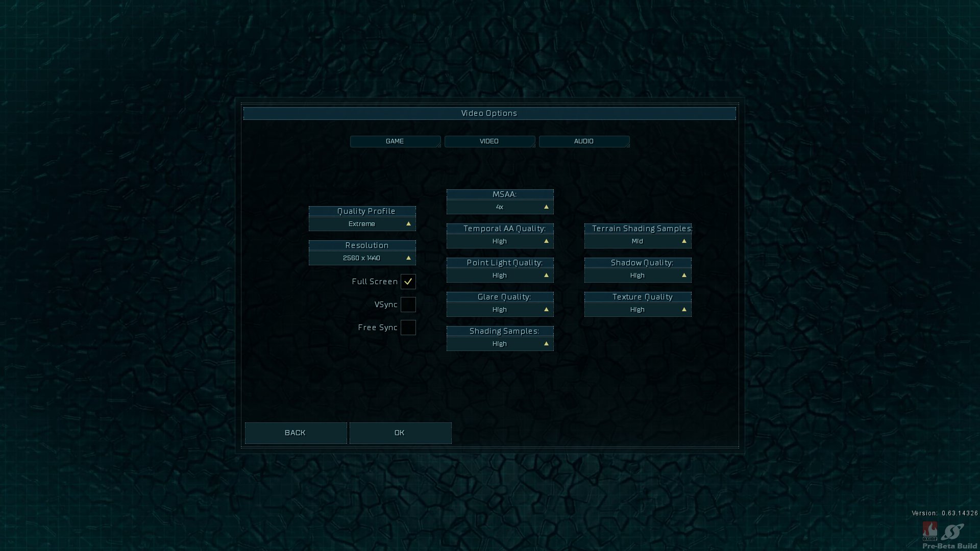The image size is (980, 551).
Task: Switch to the AUDIO tab
Action: pyautogui.click(x=584, y=141)
